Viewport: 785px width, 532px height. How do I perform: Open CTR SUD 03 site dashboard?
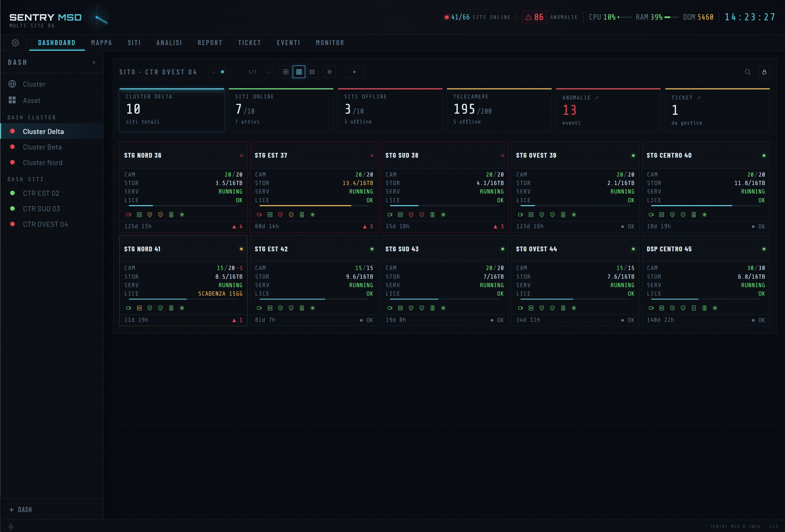[x=52, y=209]
